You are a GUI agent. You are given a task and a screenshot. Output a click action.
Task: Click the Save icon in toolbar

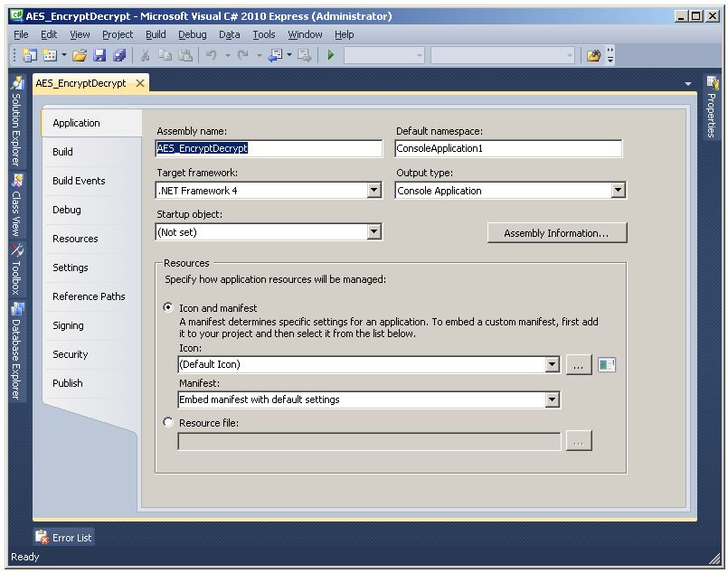click(99, 56)
